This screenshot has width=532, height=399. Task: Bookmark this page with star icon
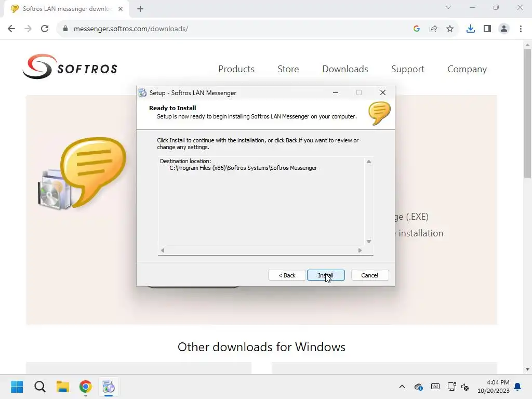pyautogui.click(x=450, y=29)
